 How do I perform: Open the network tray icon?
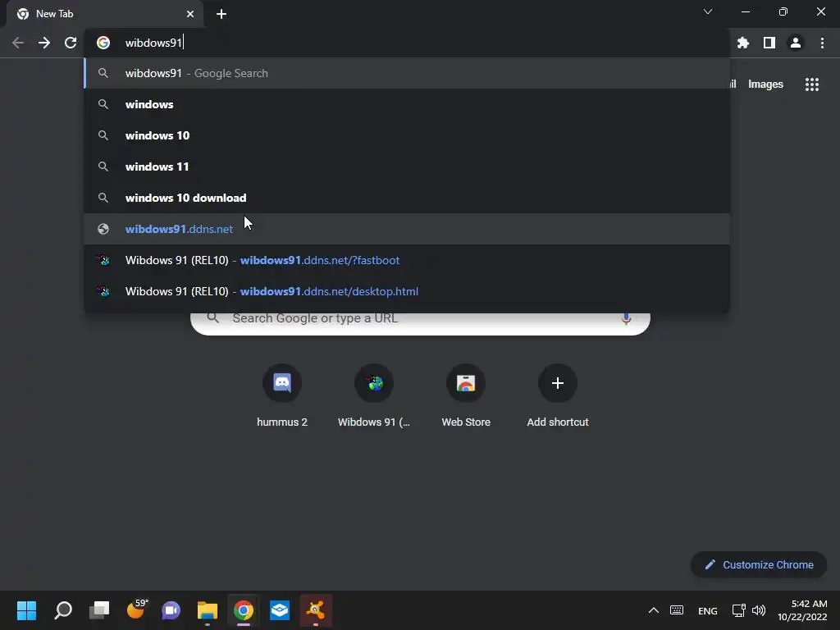(x=739, y=610)
